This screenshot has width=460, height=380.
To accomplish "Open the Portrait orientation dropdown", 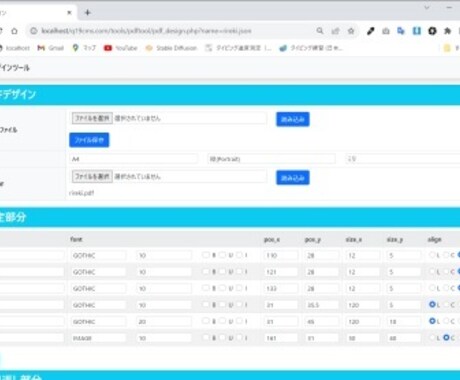I will (271, 159).
